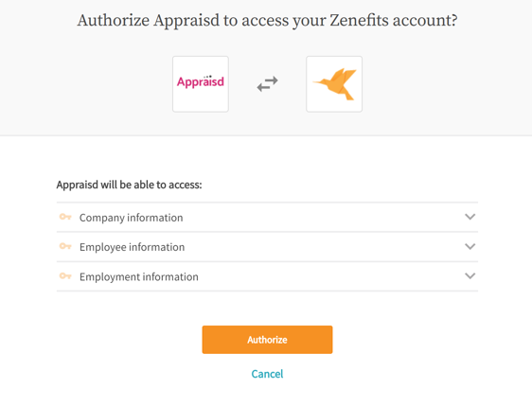Click the orange Authorize button
The image size is (532, 406).
[267, 340]
